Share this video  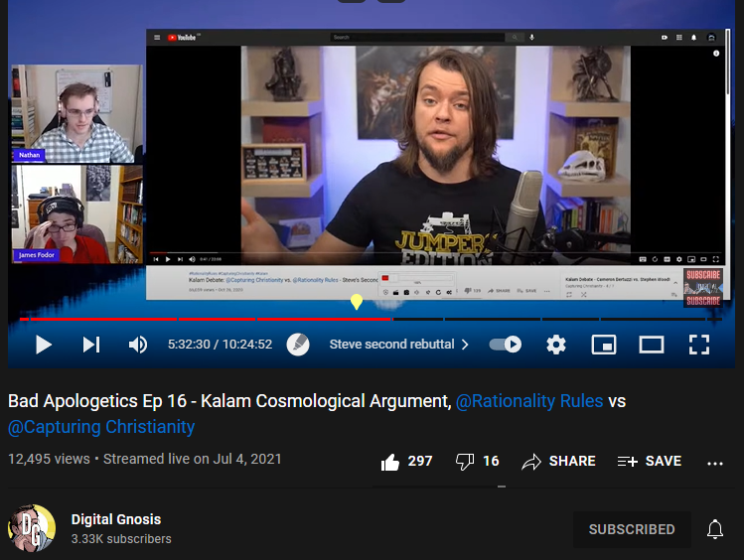(x=558, y=461)
